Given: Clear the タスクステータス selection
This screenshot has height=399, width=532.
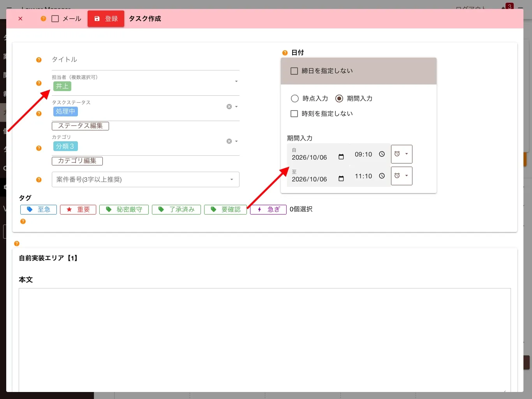Looking at the screenshot, I should click(229, 107).
